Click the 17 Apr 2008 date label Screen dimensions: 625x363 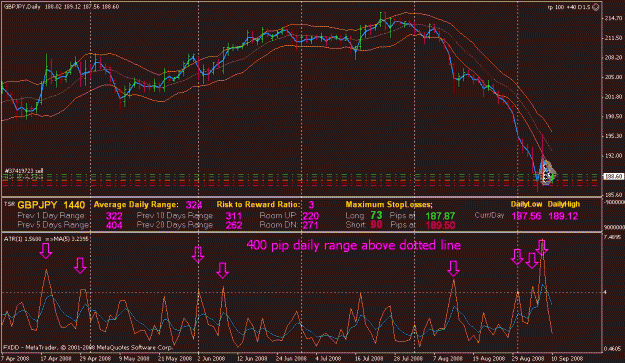(x=56, y=358)
